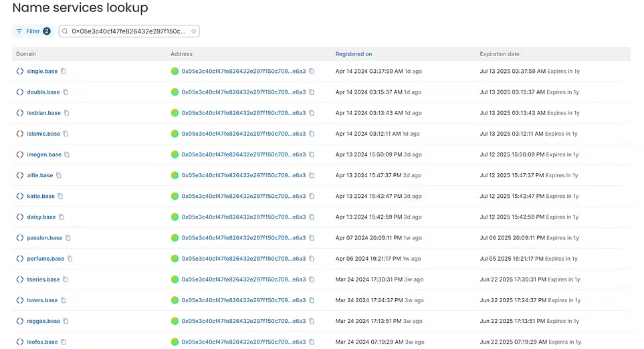Image resolution: width=644 pixels, height=349 pixels.
Task: Select 'Apr 07 2024 20:09:11 PM' registration date
Action: tap(368, 238)
